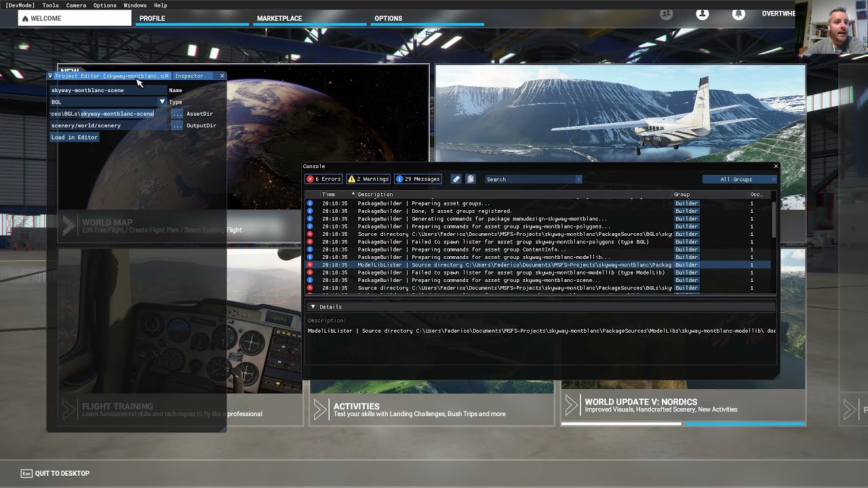The width and height of the screenshot is (868, 488).
Task: Click the Details description text about ModelLibLister
Action: [541, 331]
